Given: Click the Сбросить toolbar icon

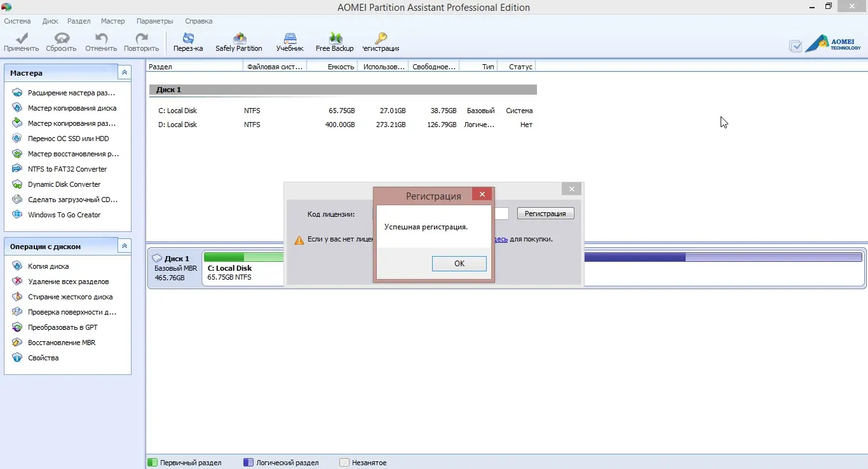Looking at the screenshot, I should pyautogui.click(x=62, y=43).
